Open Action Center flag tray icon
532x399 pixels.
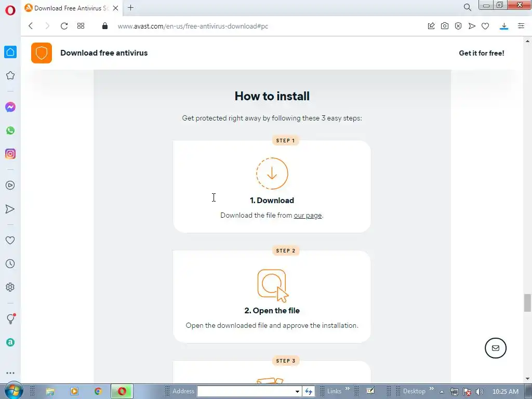point(467,392)
